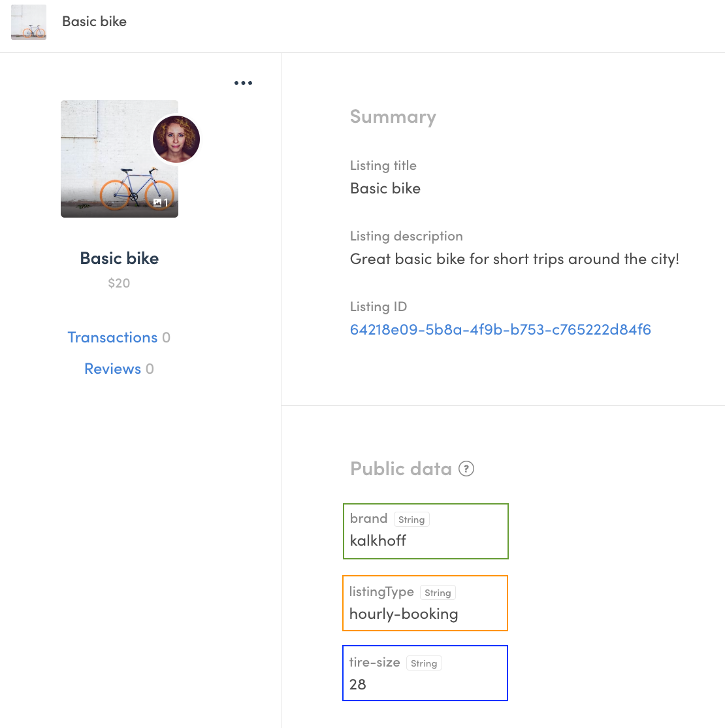This screenshot has width=725, height=728.
Task: Click the $20 price under the title
Action: click(x=119, y=282)
